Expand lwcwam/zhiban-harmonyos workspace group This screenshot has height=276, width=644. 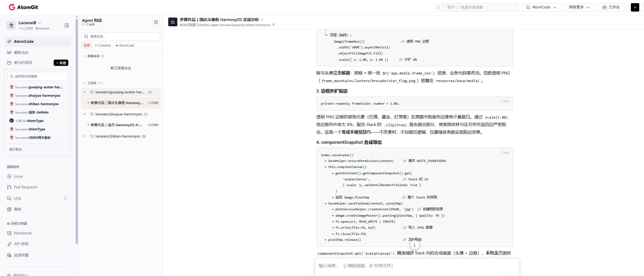pyautogui.click(x=85, y=136)
